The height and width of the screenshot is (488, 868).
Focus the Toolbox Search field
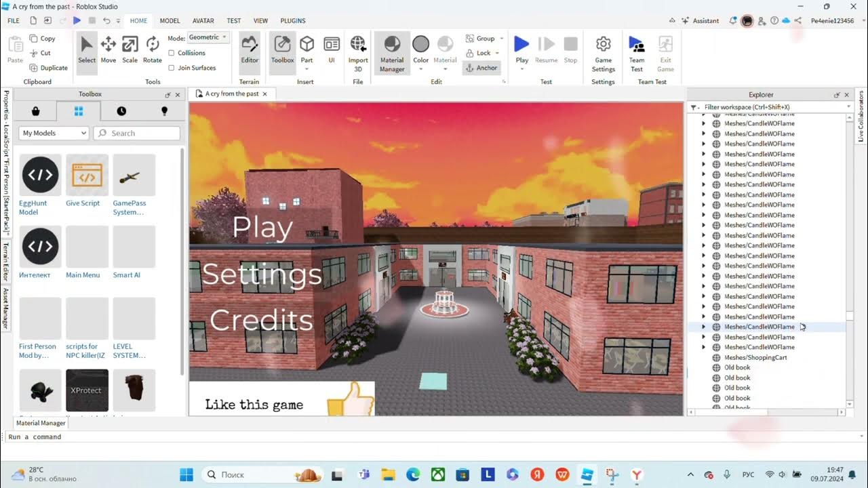(x=137, y=133)
